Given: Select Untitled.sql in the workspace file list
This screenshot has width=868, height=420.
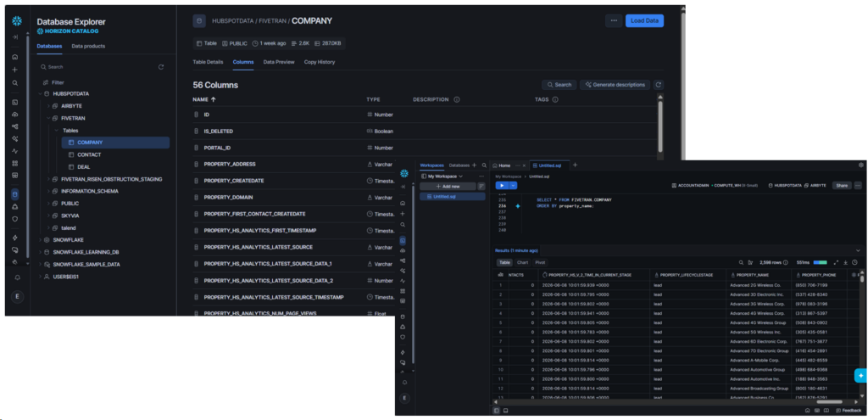Looking at the screenshot, I should tap(453, 196).
